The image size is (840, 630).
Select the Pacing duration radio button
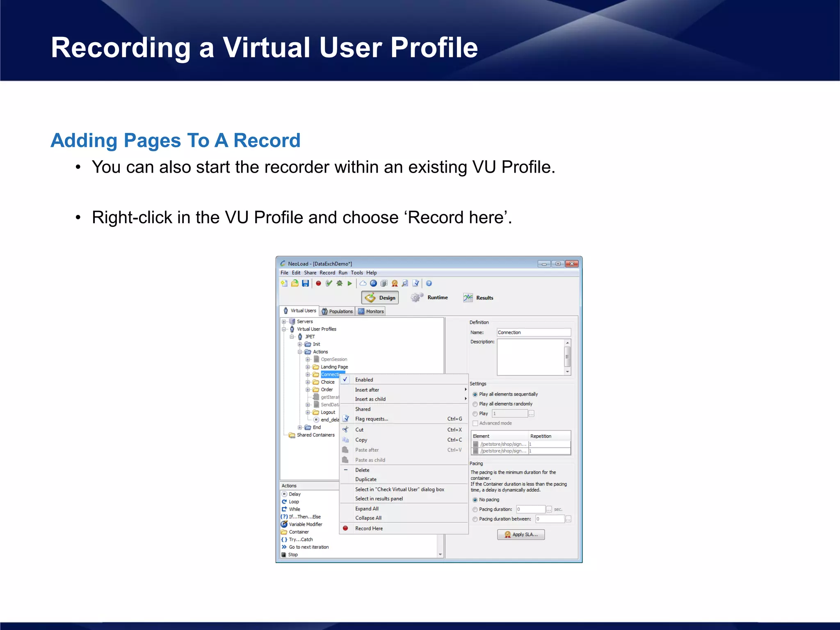pyautogui.click(x=475, y=509)
